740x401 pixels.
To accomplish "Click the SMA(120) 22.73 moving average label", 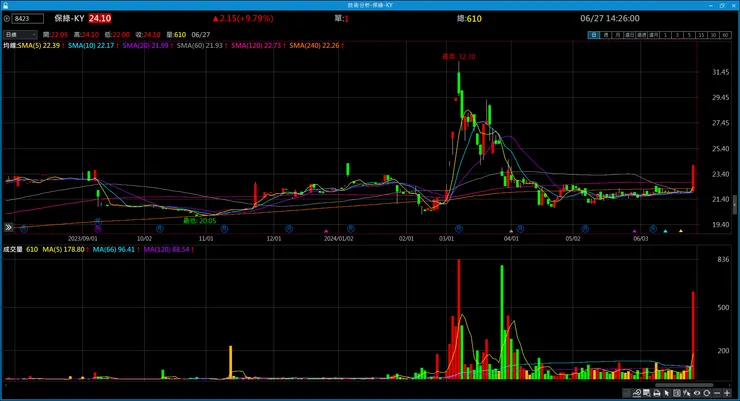I will pyautogui.click(x=256, y=45).
